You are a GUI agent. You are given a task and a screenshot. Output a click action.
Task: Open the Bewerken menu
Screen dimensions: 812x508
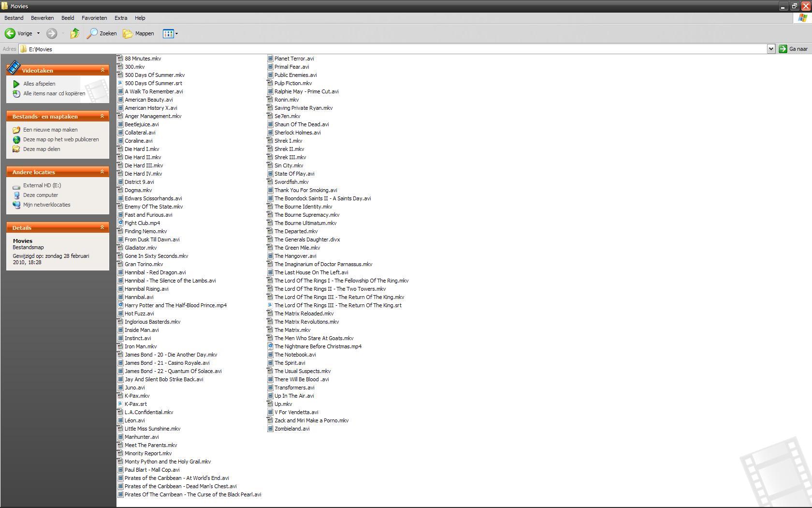[43, 18]
